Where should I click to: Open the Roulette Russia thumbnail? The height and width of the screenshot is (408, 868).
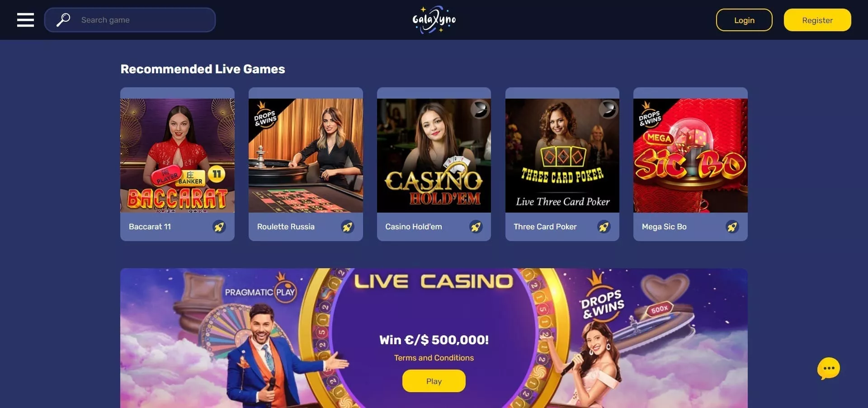(x=306, y=156)
